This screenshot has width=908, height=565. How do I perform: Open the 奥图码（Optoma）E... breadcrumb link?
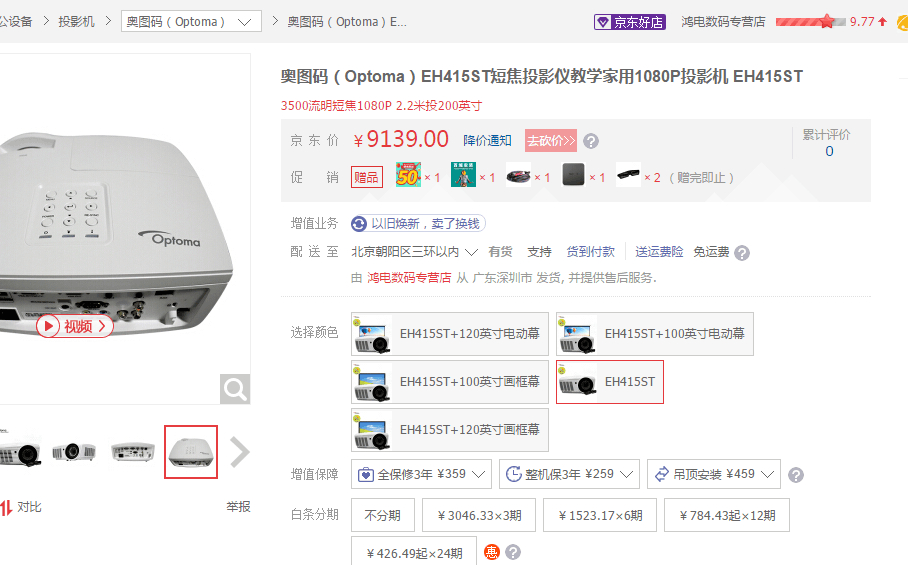(x=347, y=21)
